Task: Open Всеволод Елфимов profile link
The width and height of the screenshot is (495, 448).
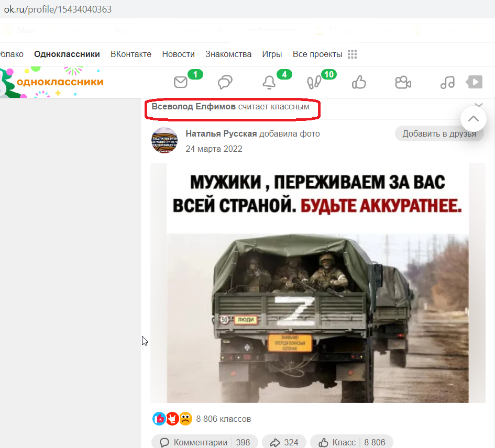Action: coord(193,107)
